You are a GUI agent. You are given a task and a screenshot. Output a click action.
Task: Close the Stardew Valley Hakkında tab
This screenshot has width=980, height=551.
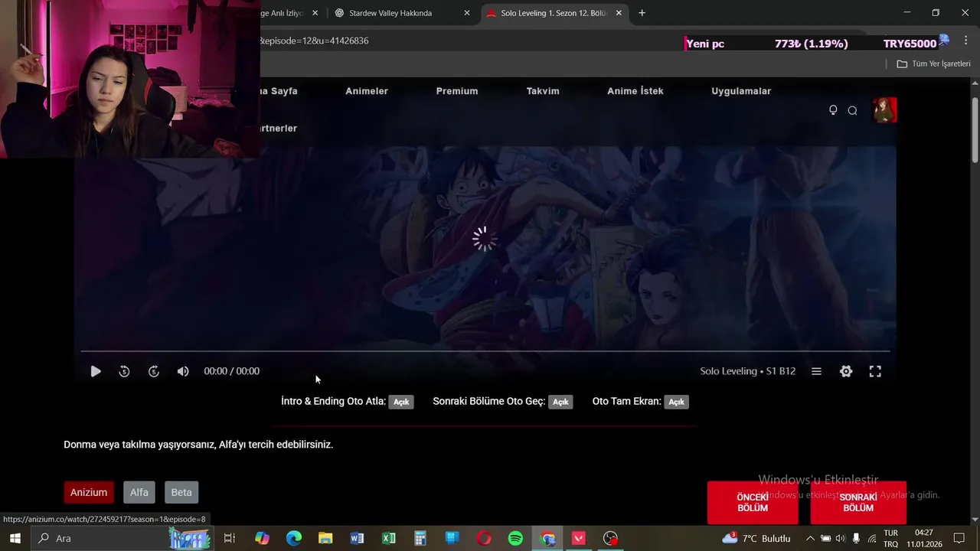[467, 13]
